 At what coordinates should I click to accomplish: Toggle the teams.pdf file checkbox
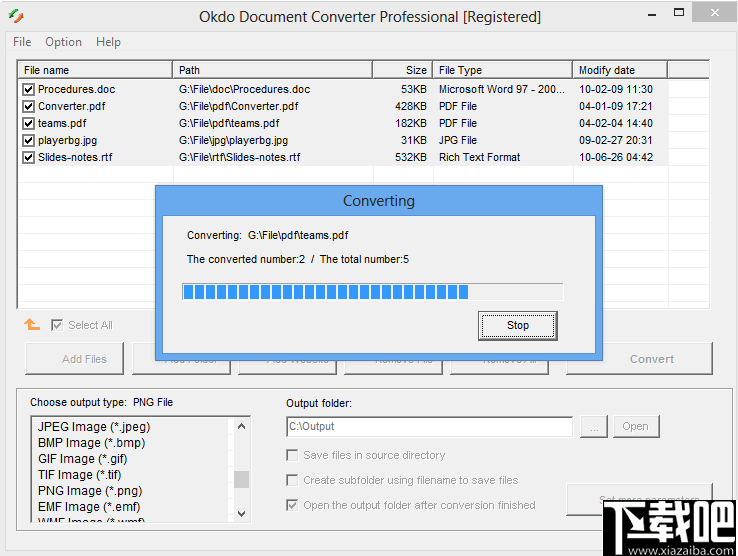click(28, 123)
